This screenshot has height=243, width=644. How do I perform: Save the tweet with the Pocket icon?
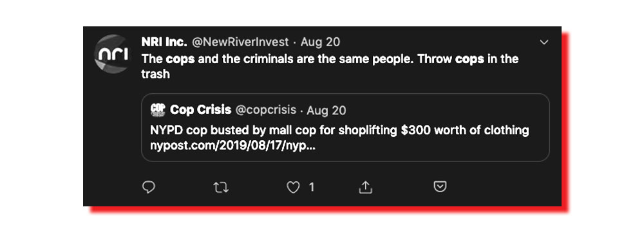pyautogui.click(x=440, y=187)
